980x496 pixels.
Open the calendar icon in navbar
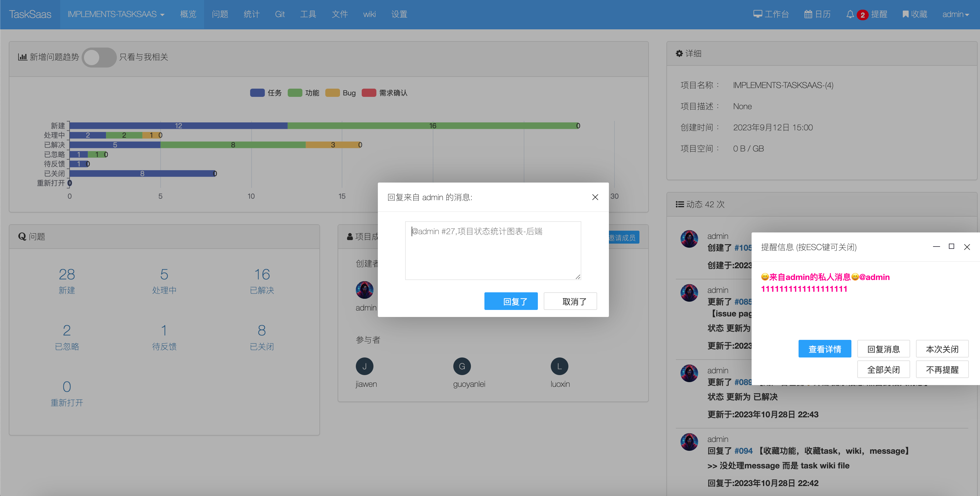point(808,14)
